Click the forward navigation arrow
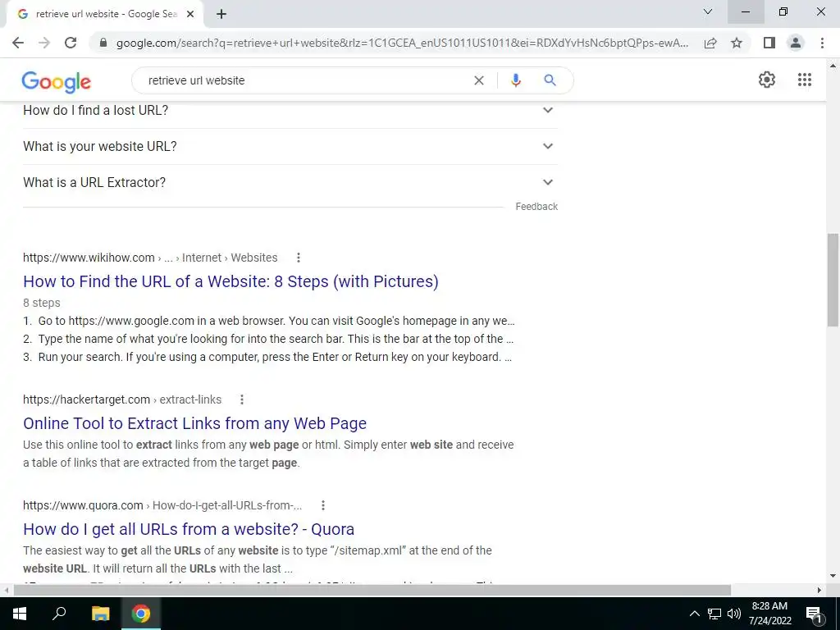840x630 pixels. tap(44, 43)
